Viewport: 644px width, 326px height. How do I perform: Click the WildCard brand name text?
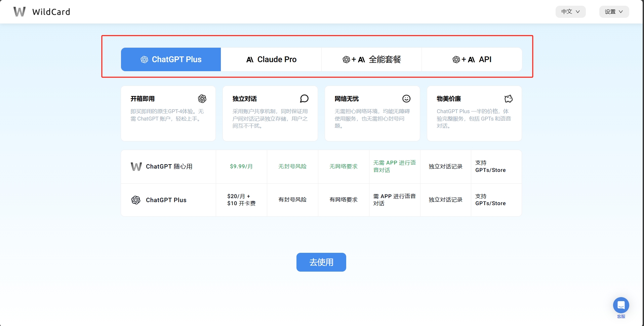click(51, 12)
